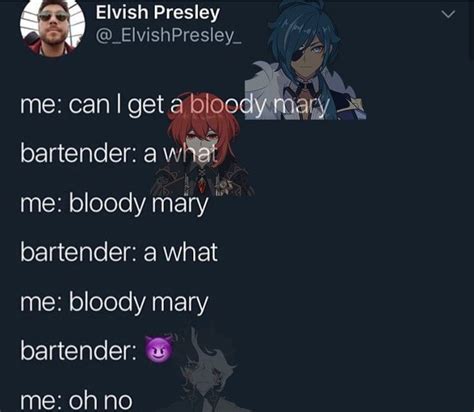Screen dimensions: 474x412
Task: Select the red-haired character image
Action: (203, 145)
